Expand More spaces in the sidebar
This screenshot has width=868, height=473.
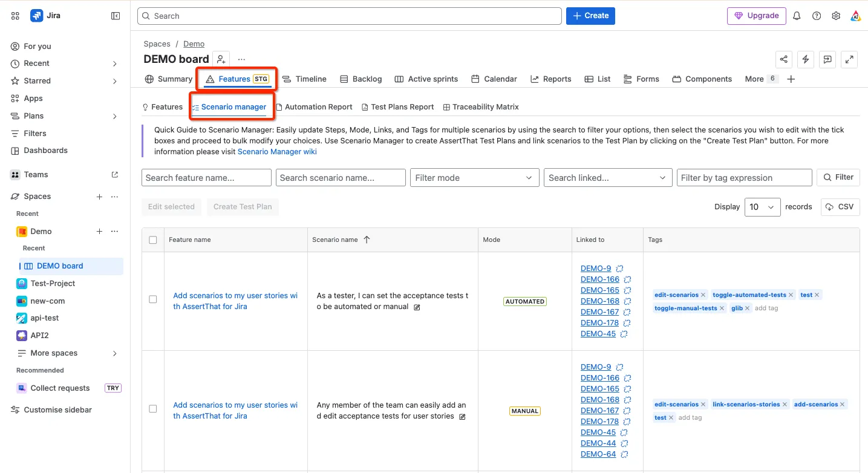tap(115, 353)
